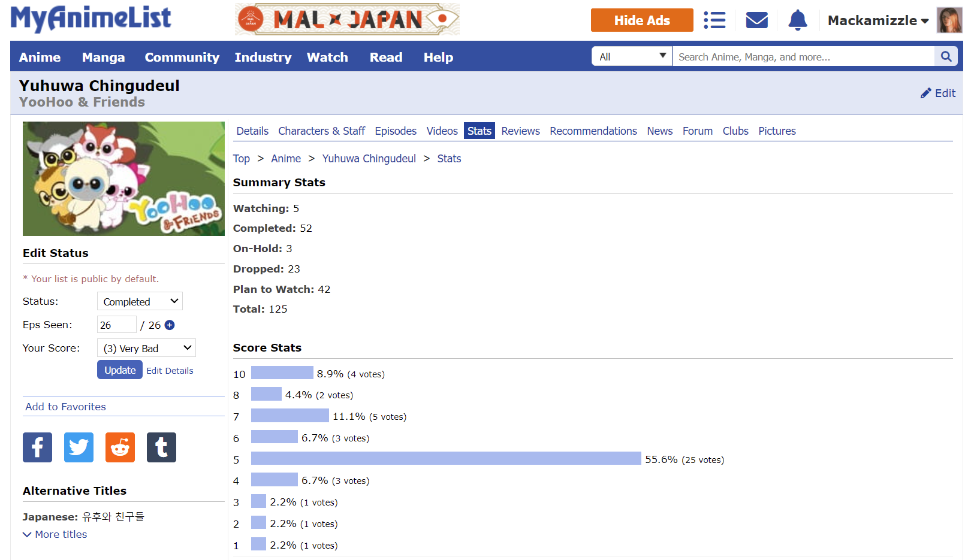Click the score 10 bar at 8.9%
968x560 pixels.
click(282, 373)
